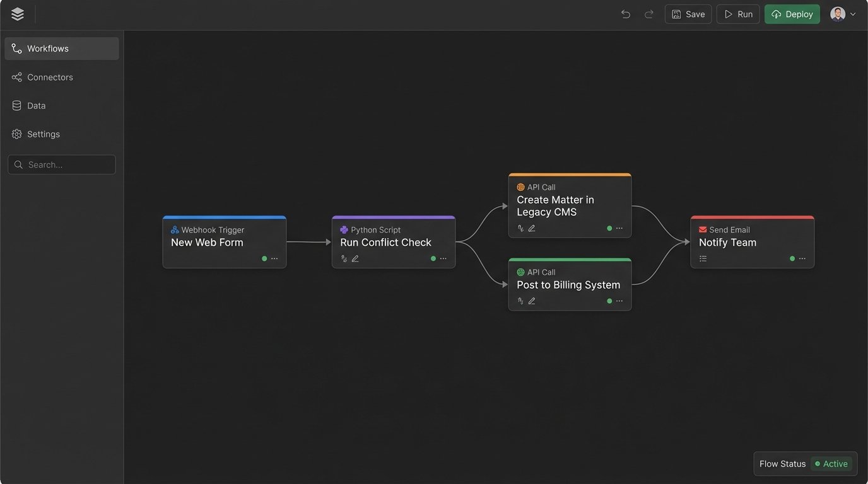This screenshot has height=484, width=868.
Task: Toggle the green status dot on Run Conflict Check
Action: [x=433, y=258]
